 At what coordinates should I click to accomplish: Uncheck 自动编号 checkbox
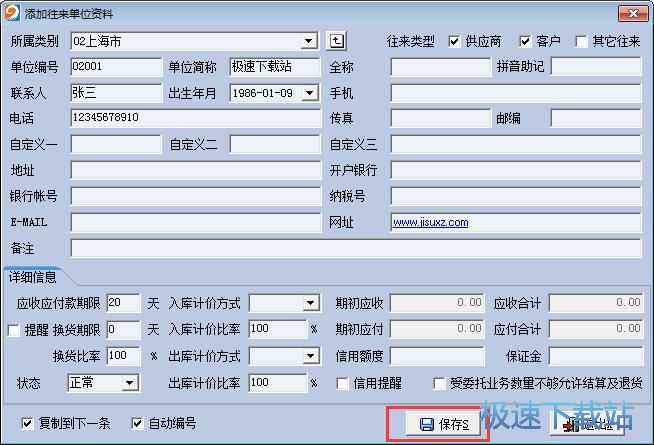pos(137,424)
